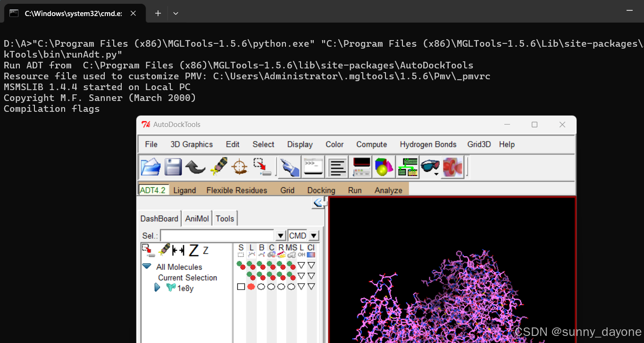Open the File menu

(x=151, y=144)
